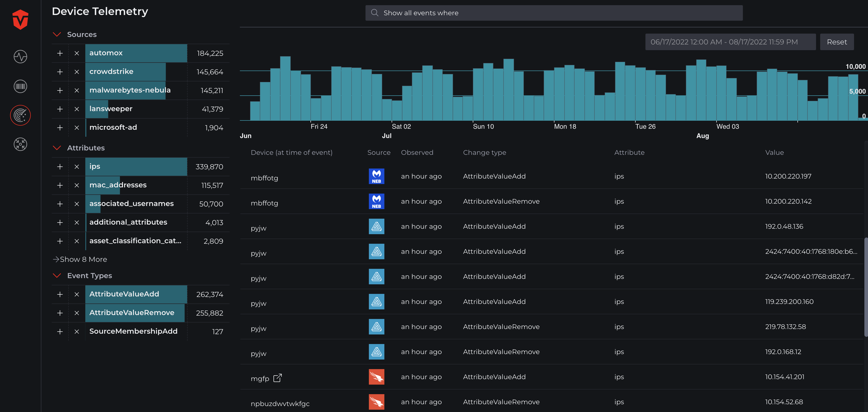Click the lansweeper count 41,379

coord(212,109)
